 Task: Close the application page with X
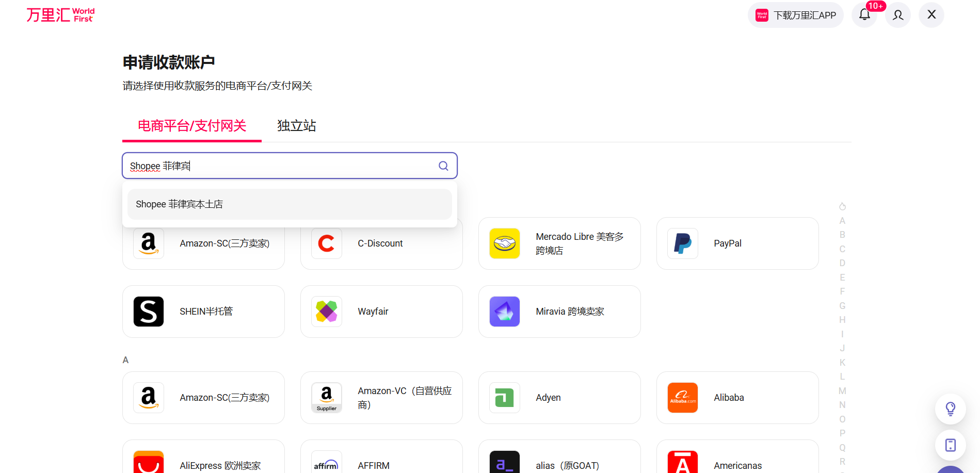[931, 15]
